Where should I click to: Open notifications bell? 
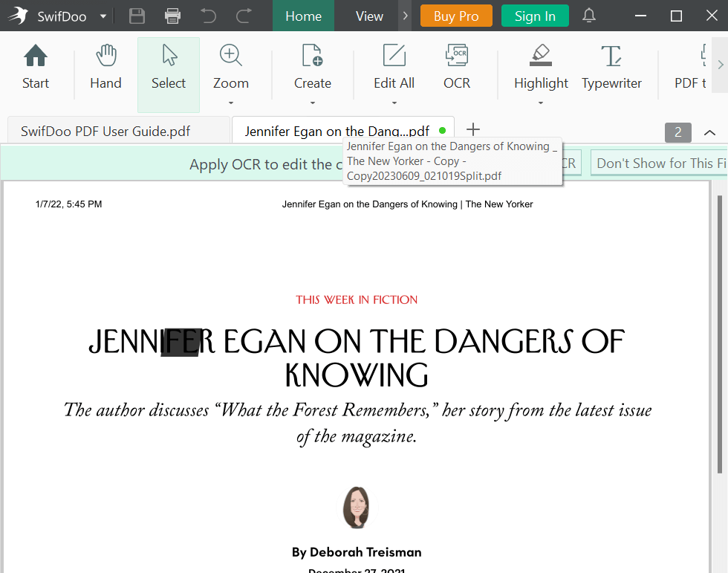[x=589, y=16]
